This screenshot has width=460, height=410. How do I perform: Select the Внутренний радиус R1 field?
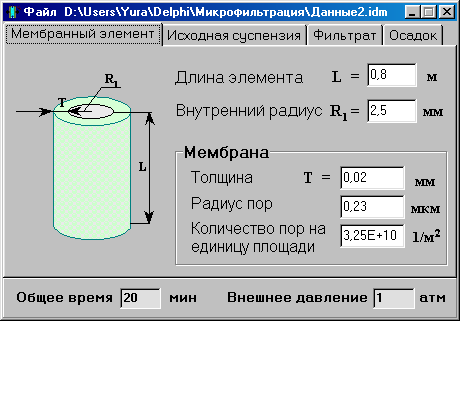(392, 111)
